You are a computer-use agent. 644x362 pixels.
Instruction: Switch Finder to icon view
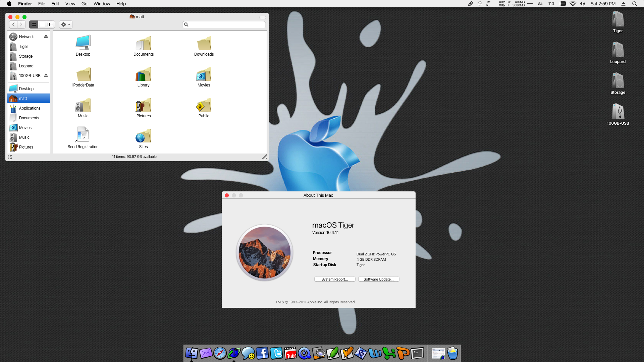coord(34,24)
